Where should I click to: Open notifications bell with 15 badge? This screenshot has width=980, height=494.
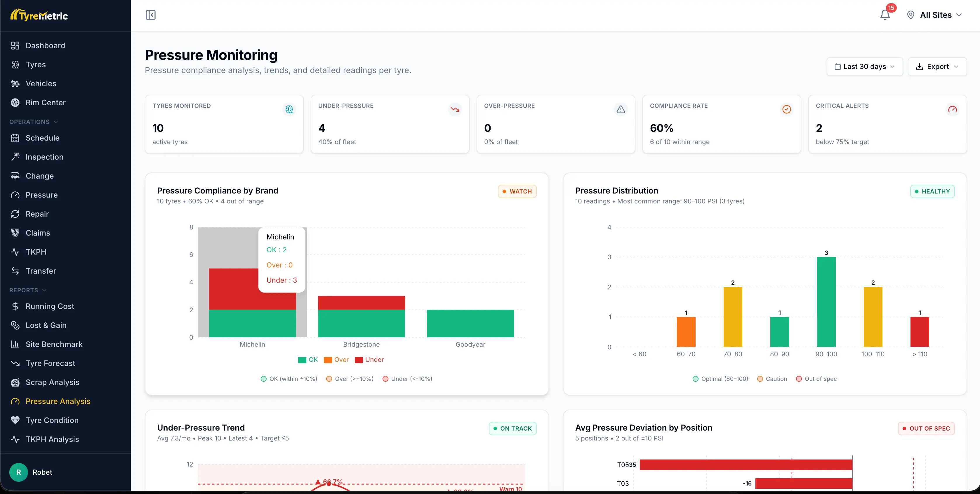tap(885, 15)
